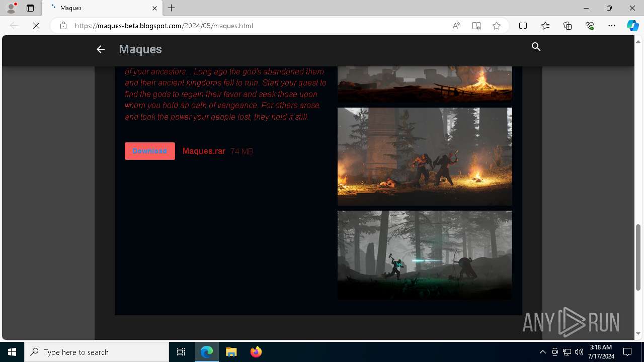View site information lock icon
This screenshot has height=362, width=644.
point(63,26)
